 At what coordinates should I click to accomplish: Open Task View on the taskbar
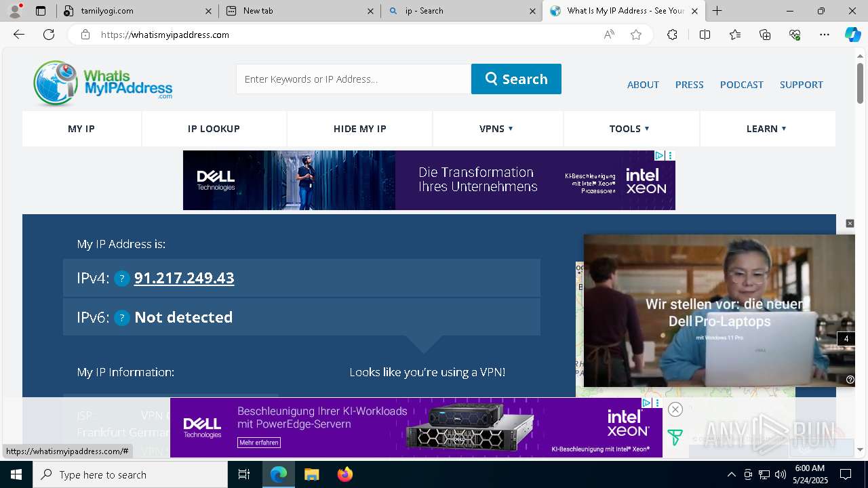coord(244,474)
